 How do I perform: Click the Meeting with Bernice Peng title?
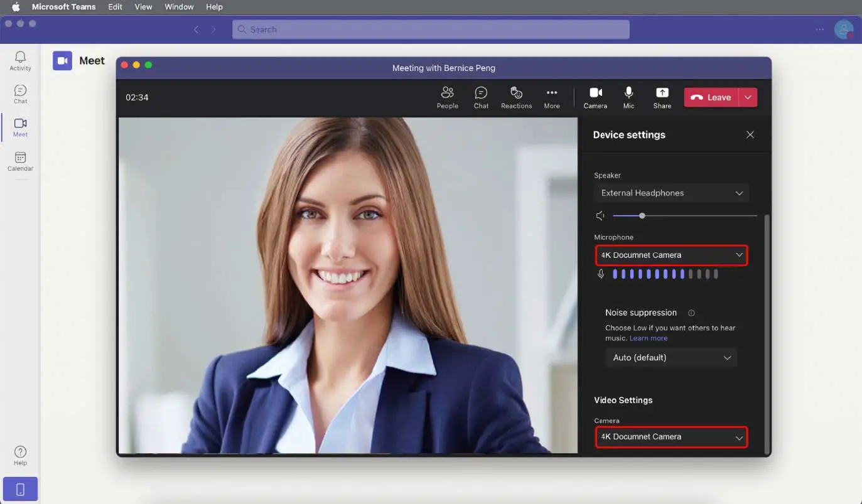(444, 68)
